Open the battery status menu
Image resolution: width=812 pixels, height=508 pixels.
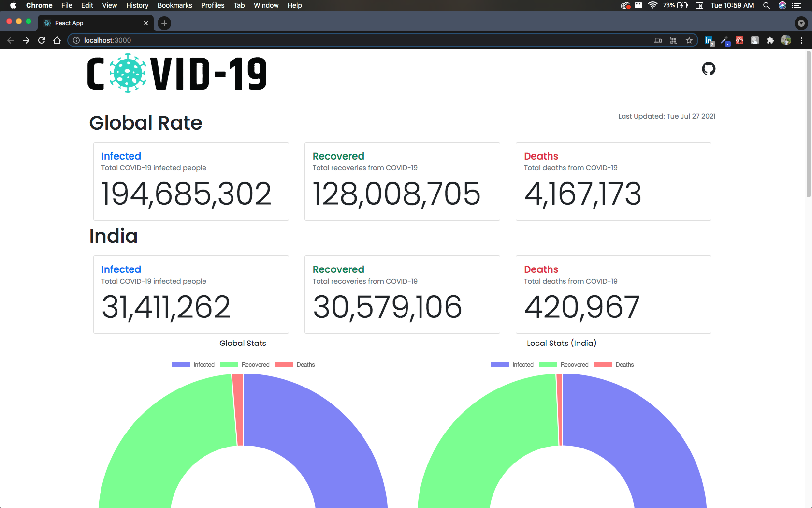click(x=676, y=5)
